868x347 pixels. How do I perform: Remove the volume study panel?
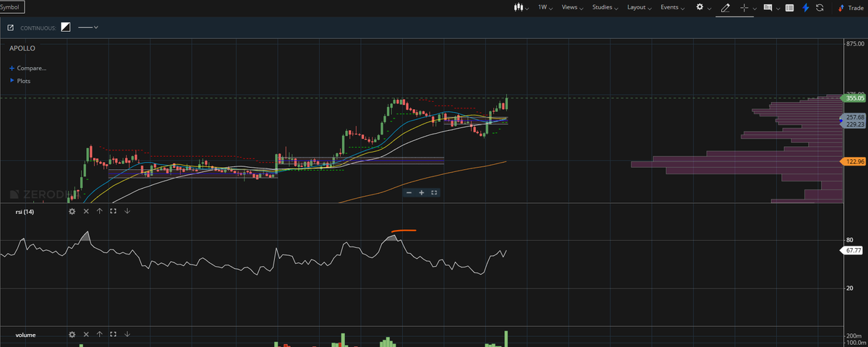[86, 335]
